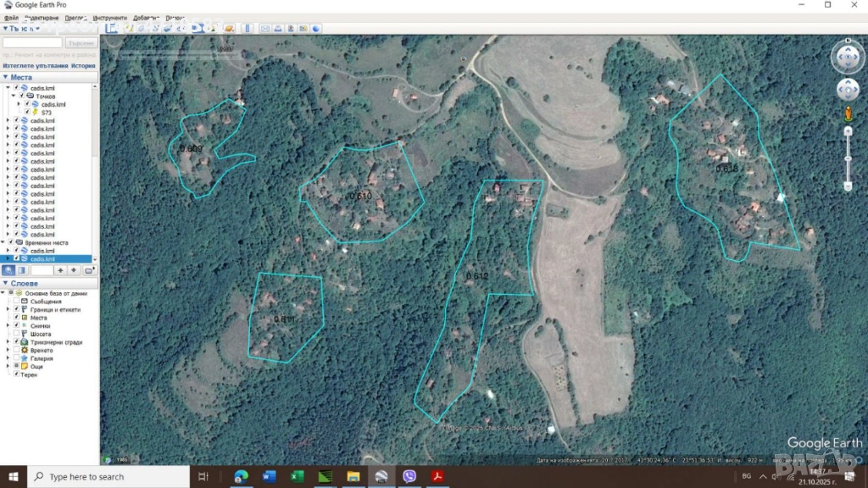Viewport: 868px width, 488px height.
Task: Click the search places magnifier icon
Action: (x=8, y=270)
